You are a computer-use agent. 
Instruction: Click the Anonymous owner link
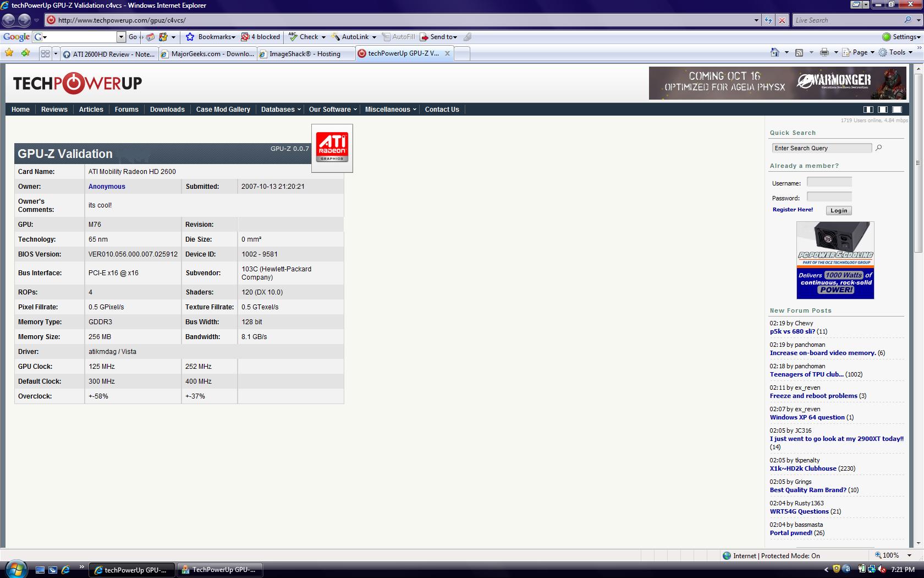[x=107, y=187]
